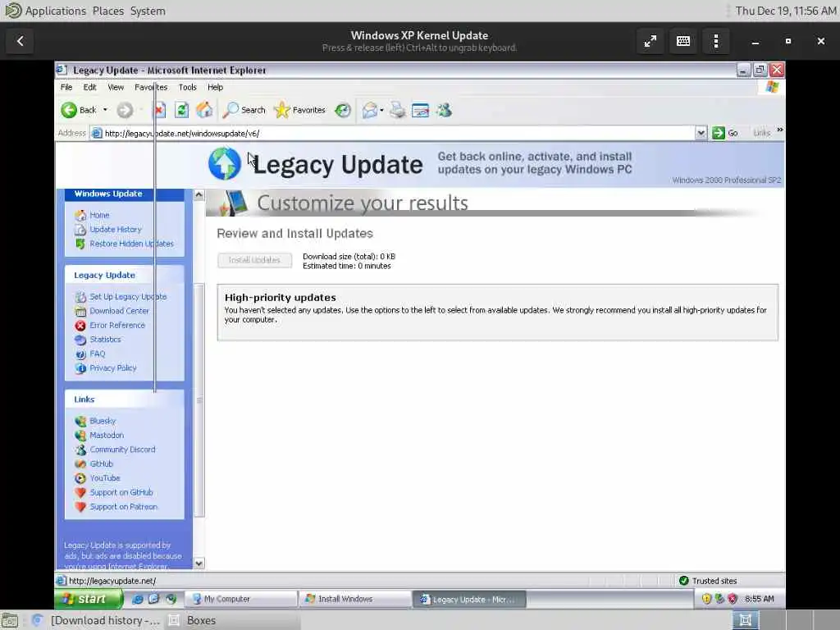Image resolution: width=840 pixels, height=630 pixels.
Task: Open the Support on Patreon link
Action: click(124, 507)
